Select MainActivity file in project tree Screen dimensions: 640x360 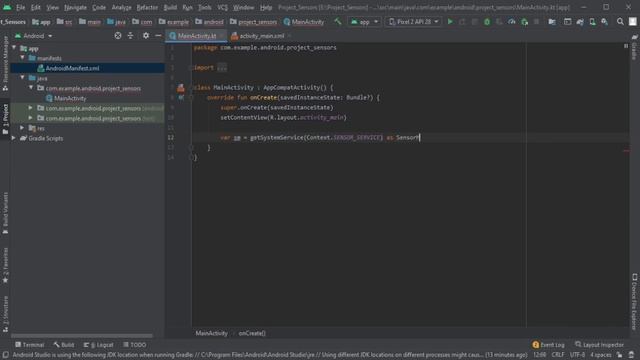click(70, 98)
